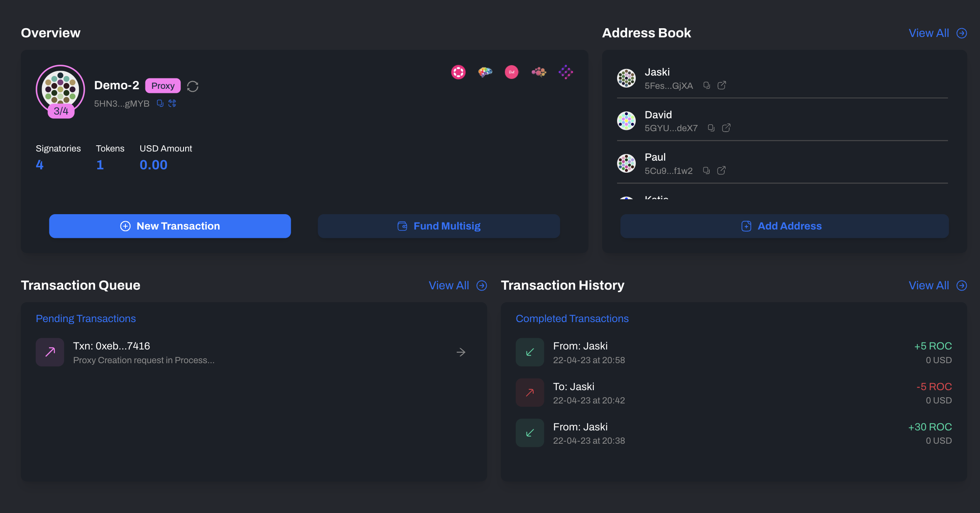Refresh the Demo-2 multisig overview
980x513 pixels.
[192, 86]
